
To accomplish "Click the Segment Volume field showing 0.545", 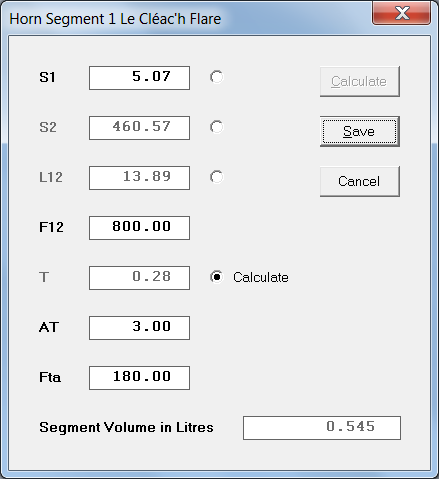I will (322, 428).
